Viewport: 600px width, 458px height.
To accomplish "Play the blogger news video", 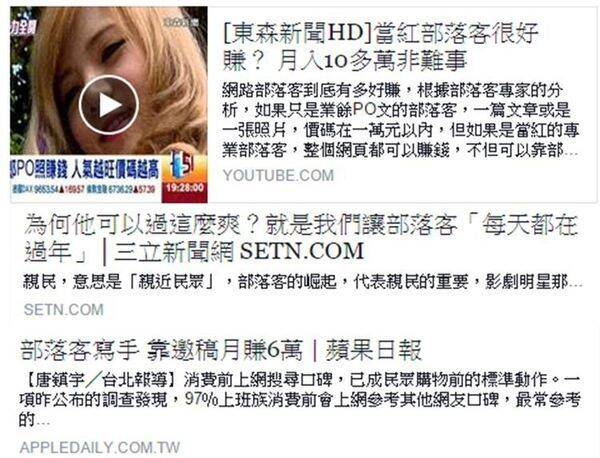I will click(109, 105).
